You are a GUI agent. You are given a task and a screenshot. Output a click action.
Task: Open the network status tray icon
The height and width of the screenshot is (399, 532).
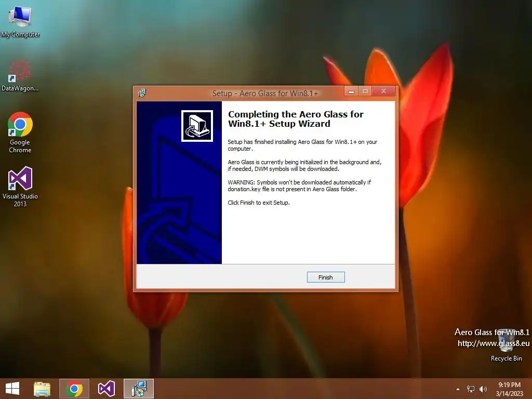coord(471,389)
